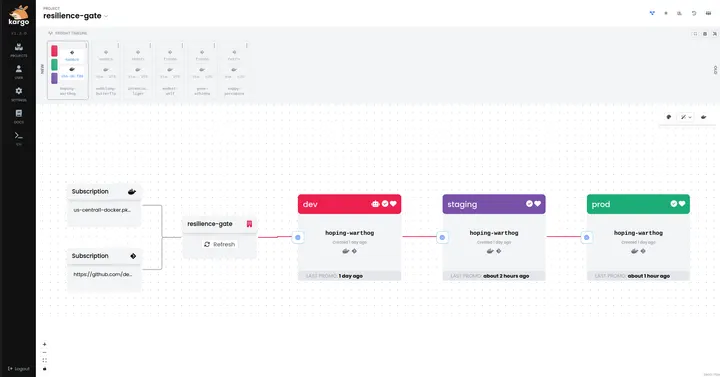Screen dimensions: 720x377
Task: Click the Kargo logo
Action: click(19, 16)
